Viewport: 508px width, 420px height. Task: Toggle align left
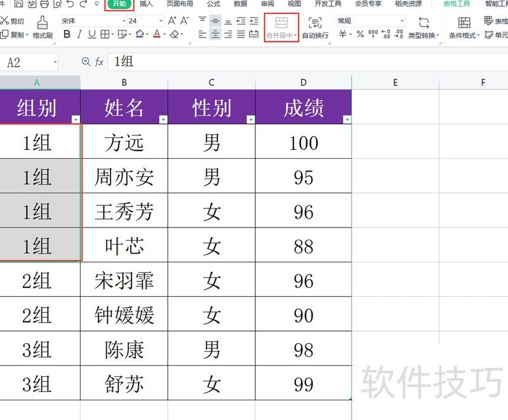pyautogui.click(x=203, y=34)
